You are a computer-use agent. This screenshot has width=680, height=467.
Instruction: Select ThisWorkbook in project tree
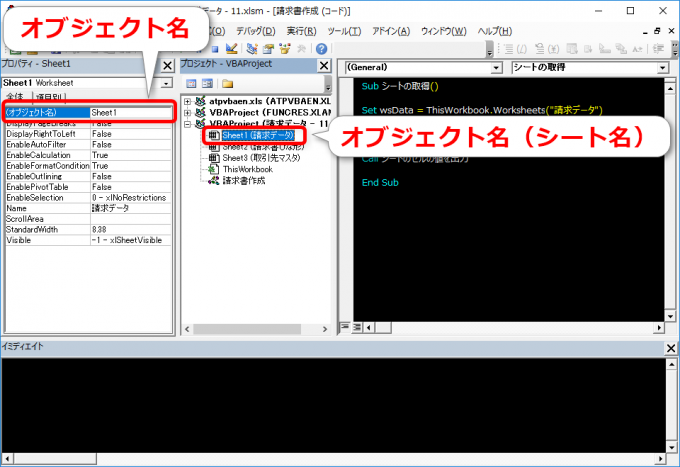(x=248, y=169)
